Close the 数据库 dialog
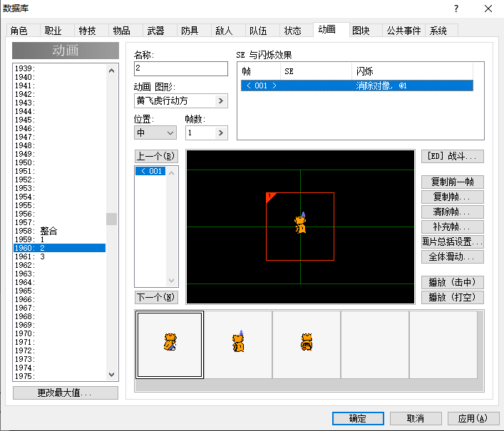 [x=488, y=9]
